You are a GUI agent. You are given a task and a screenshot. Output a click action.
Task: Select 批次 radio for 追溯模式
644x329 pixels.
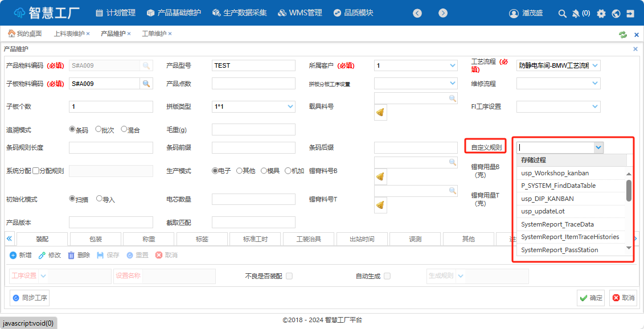tap(99, 129)
